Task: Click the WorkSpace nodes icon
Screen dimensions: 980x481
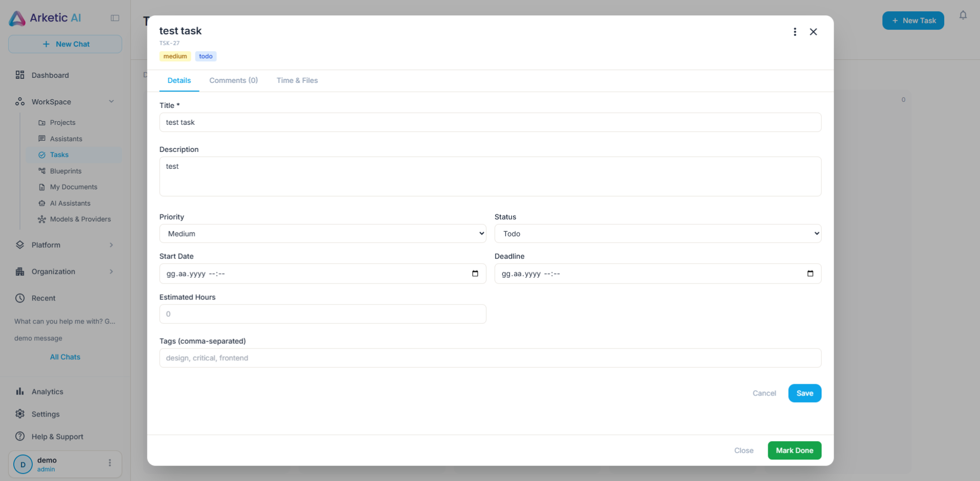Action: pos(20,102)
